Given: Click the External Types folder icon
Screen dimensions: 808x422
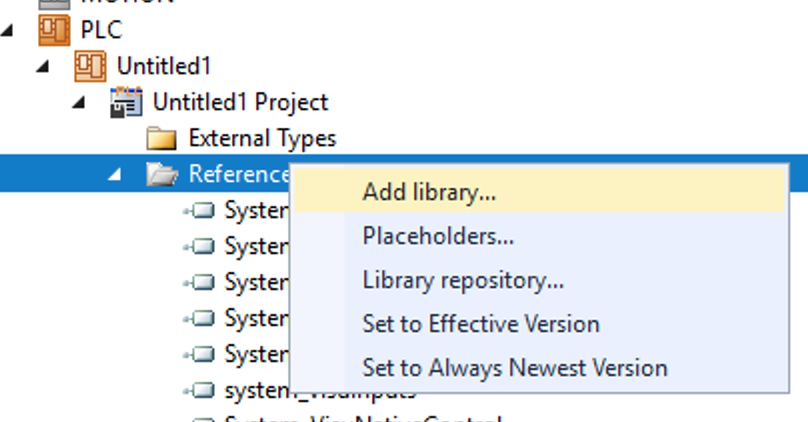Looking at the screenshot, I should tap(162, 138).
